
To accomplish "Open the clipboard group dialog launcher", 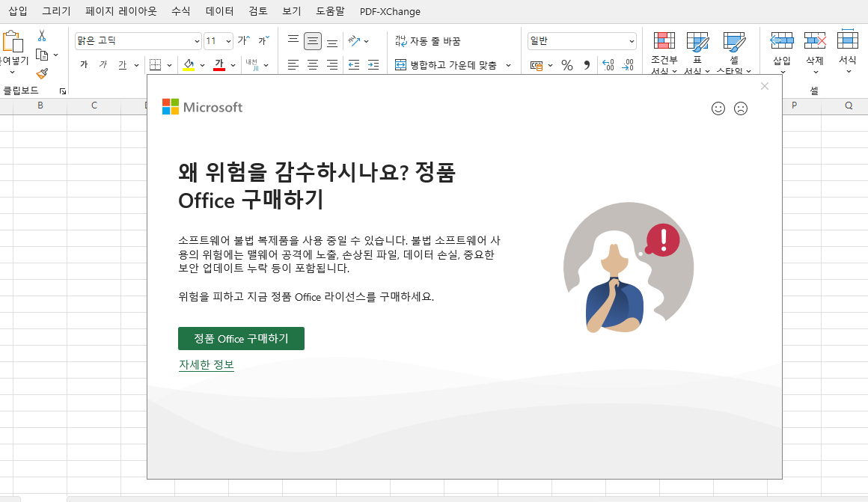I will [63, 91].
